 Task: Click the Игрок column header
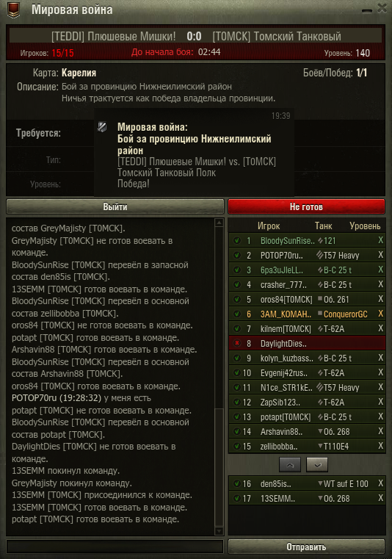(x=269, y=226)
